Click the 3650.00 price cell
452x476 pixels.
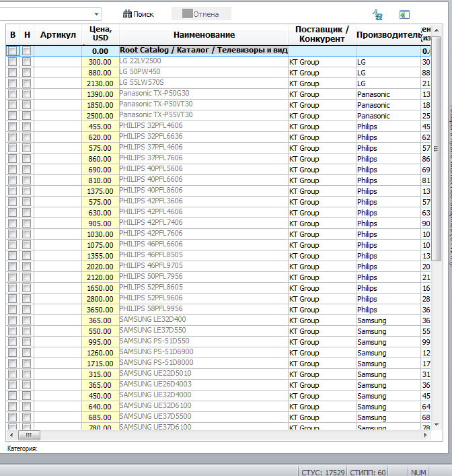tap(100, 310)
